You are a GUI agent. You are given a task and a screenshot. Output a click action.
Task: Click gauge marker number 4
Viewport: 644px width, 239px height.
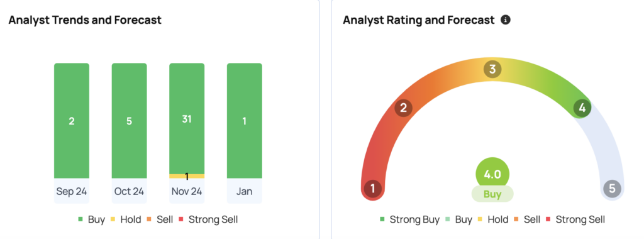tap(582, 108)
